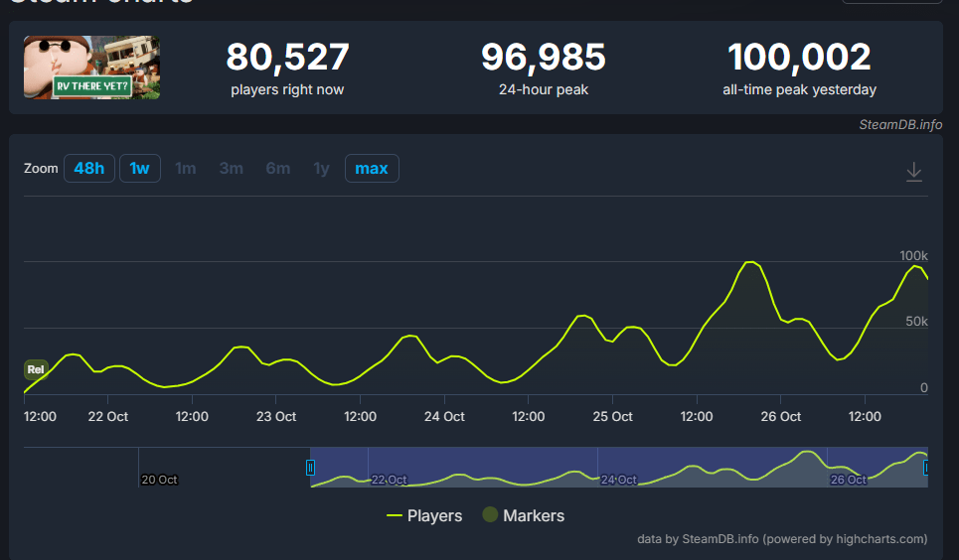The width and height of the screenshot is (959, 560).
Task: Set chart zoom to 48h
Action: point(89,169)
